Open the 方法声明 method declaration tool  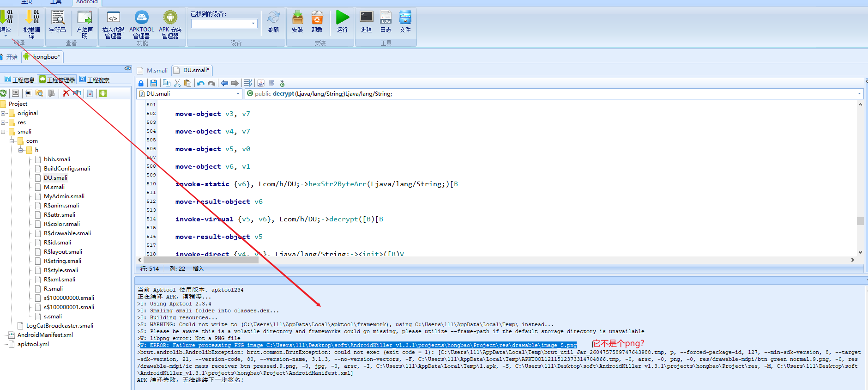pos(84,24)
